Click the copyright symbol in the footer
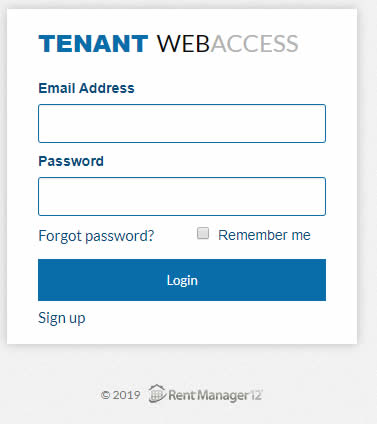The height and width of the screenshot is (424, 377). pos(105,395)
